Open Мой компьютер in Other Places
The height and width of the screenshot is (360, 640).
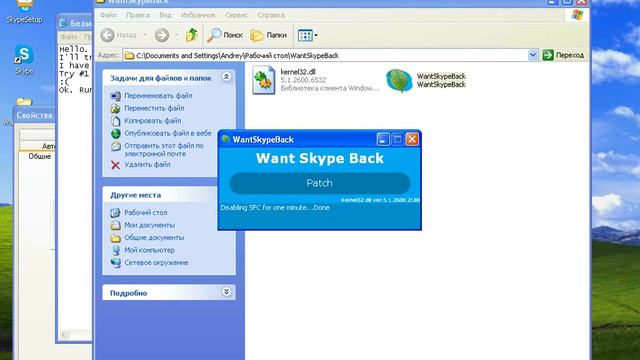(x=149, y=250)
